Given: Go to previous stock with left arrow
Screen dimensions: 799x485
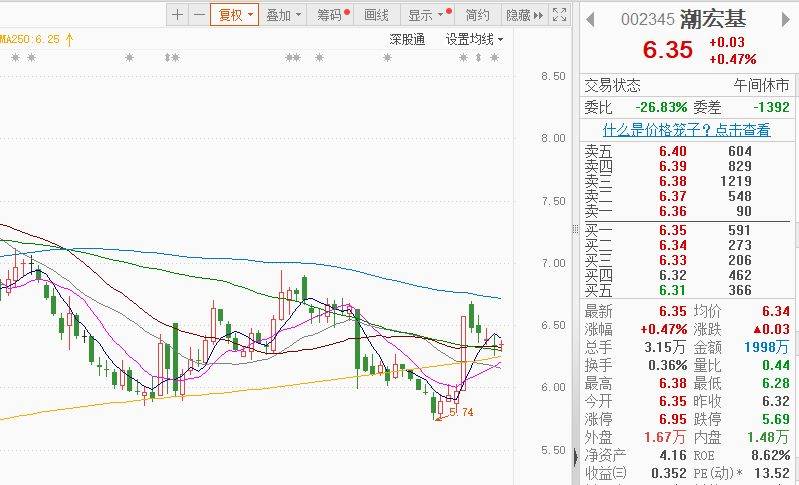Looking at the screenshot, I should 591,20.
